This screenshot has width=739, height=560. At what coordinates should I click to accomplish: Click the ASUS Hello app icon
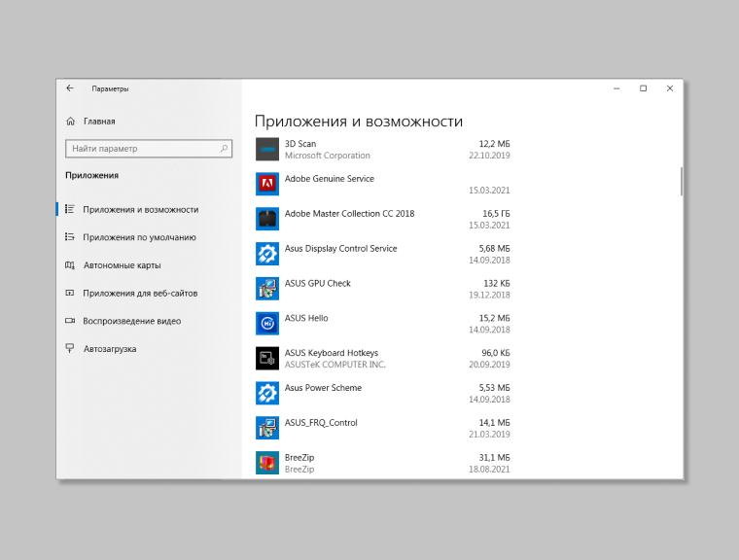pos(267,324)
